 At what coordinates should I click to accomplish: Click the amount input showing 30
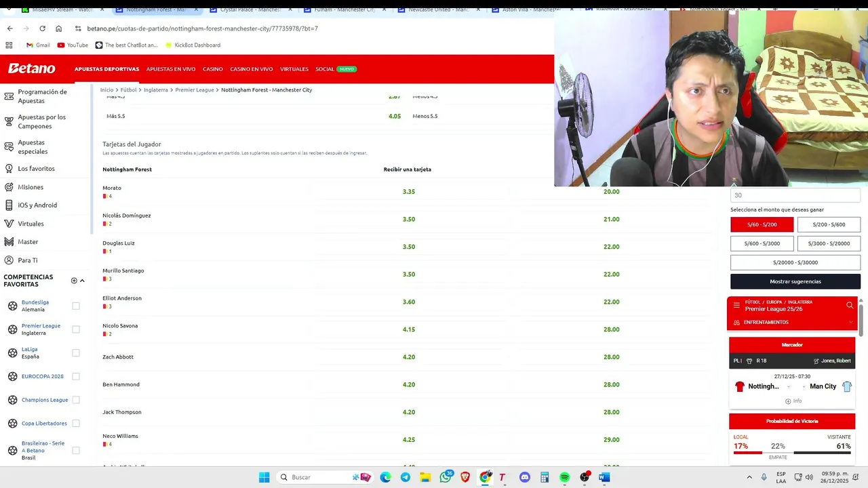(795, 195)
